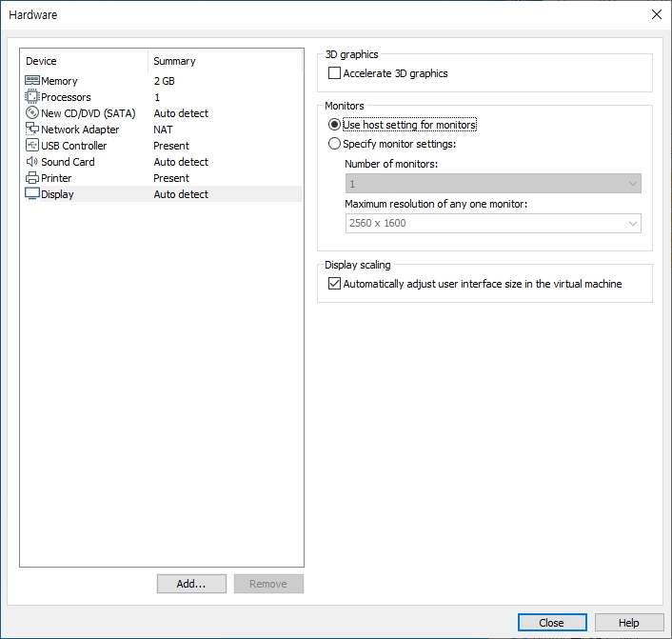The width and height of the screenshot is (672, 639).
Task: Select USB Controller device label
Action: click(x=73, y=146)
